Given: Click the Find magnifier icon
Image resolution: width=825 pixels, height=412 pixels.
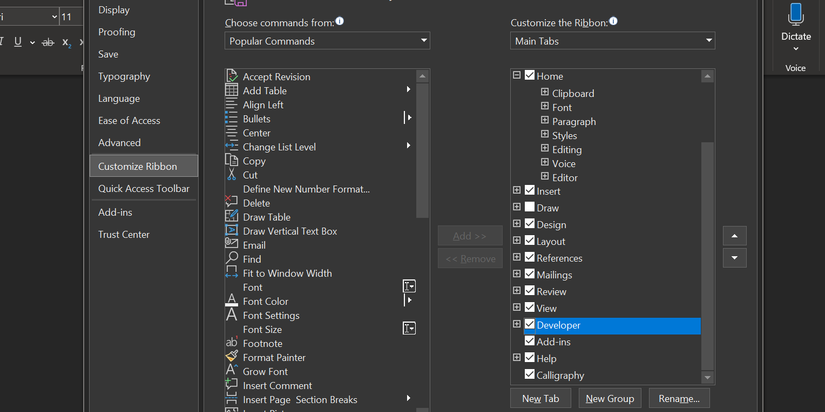Looking at the screenshot, I should [232, 259].
